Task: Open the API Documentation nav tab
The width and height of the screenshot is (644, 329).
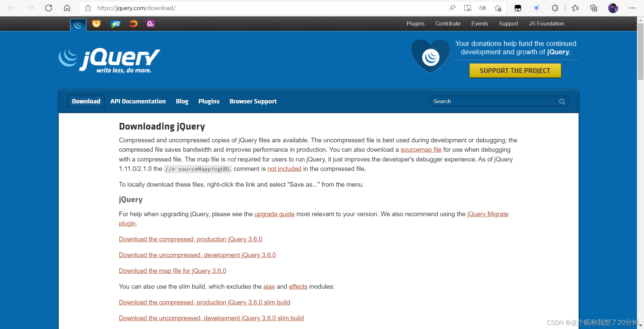Action: coord(138,101)
